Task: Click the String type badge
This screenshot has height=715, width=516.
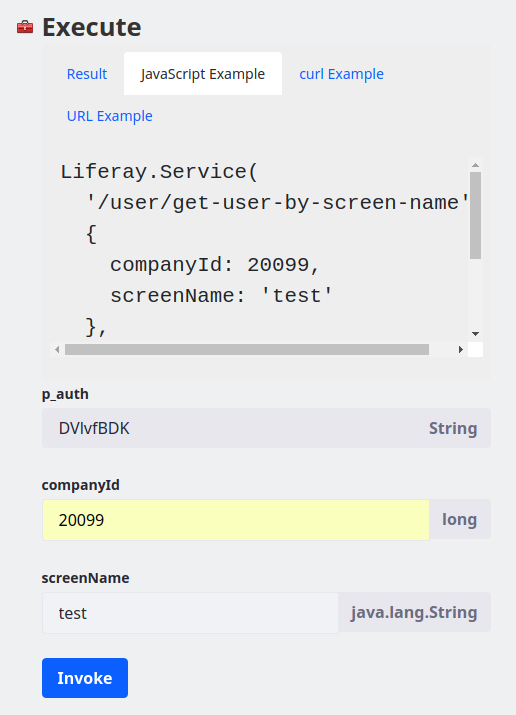Action: pos(453,428)
